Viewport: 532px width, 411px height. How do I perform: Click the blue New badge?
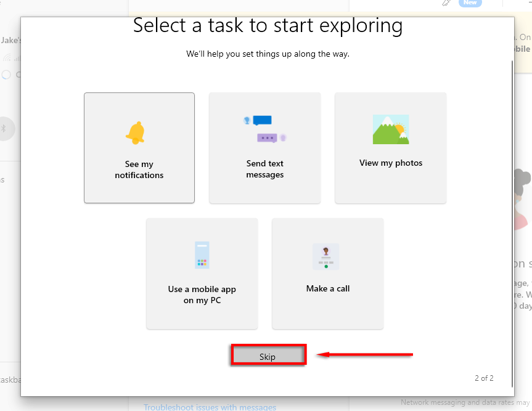coord(470,3)
